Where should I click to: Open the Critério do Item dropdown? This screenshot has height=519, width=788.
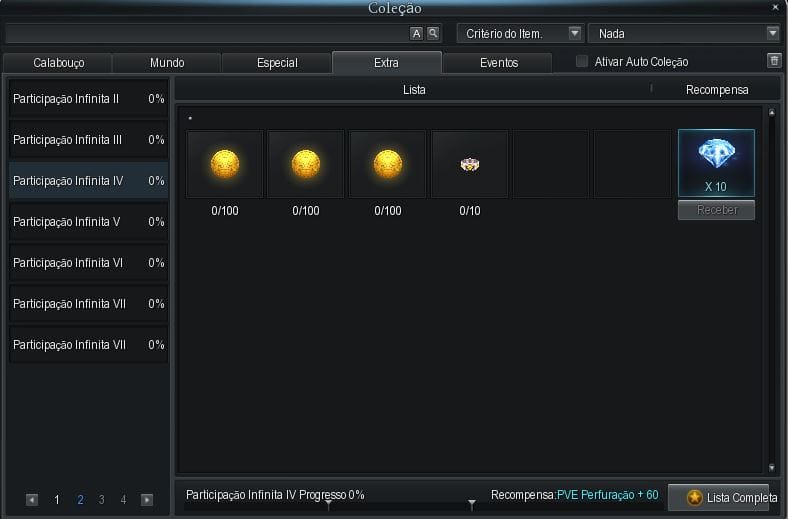[520, 33]
